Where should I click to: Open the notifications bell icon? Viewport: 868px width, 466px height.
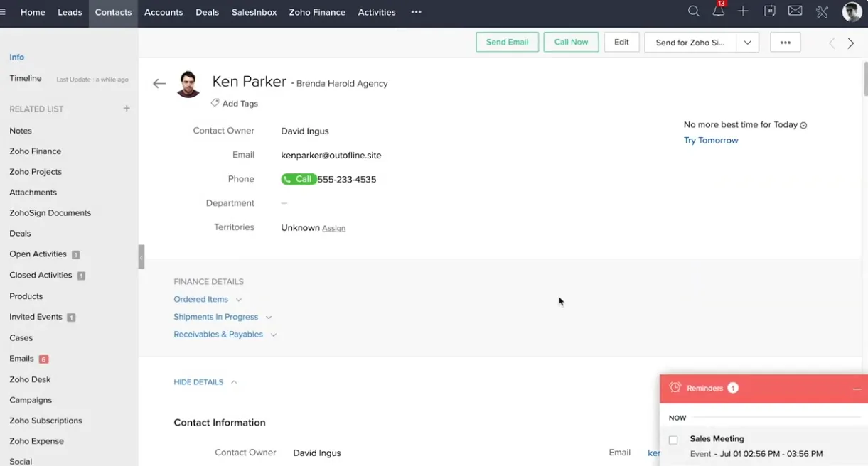pyautogui.click(x=719, y=11)
